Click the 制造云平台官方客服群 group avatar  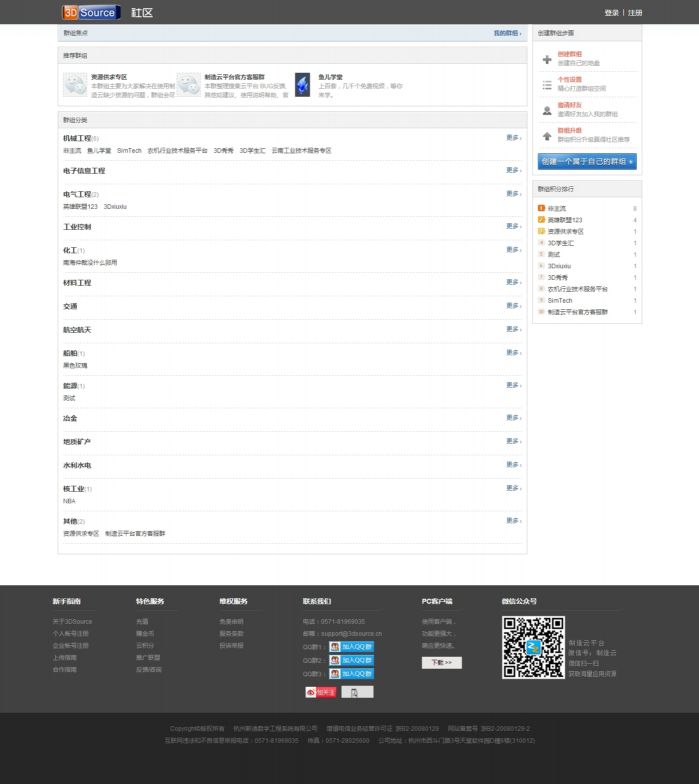188,85
